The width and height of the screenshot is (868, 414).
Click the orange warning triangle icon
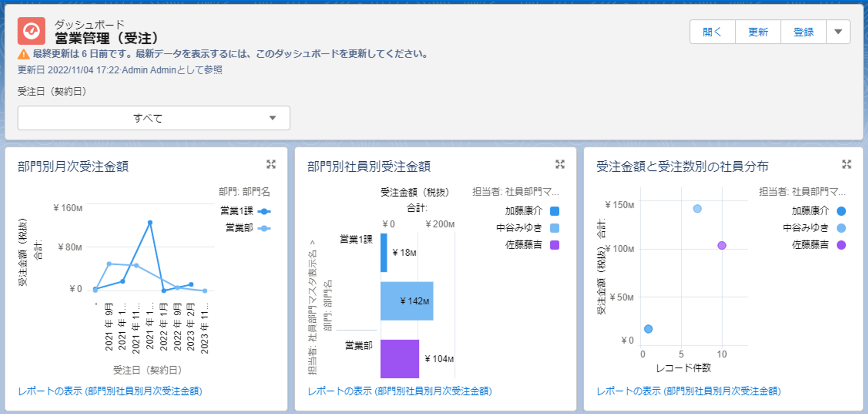24,54
